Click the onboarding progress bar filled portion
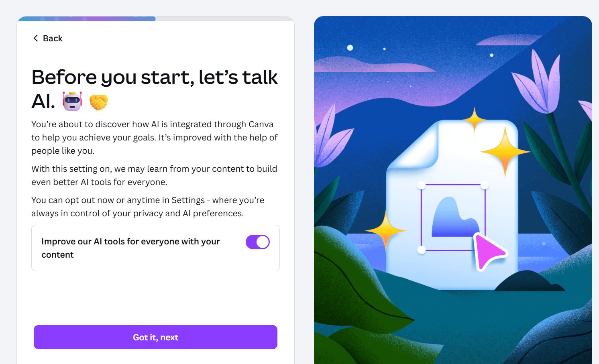The height and width of the screenshot is (364, 599). tap(86, 18)
